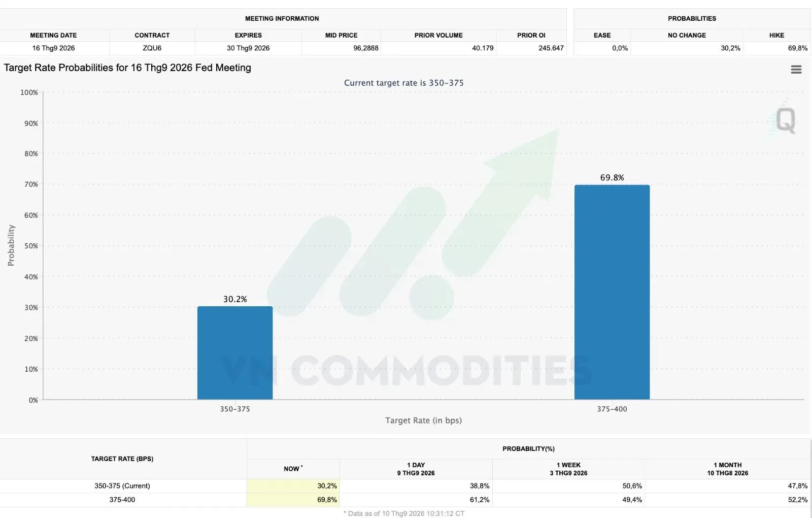Click the HIKE probability header

[776, 35]
